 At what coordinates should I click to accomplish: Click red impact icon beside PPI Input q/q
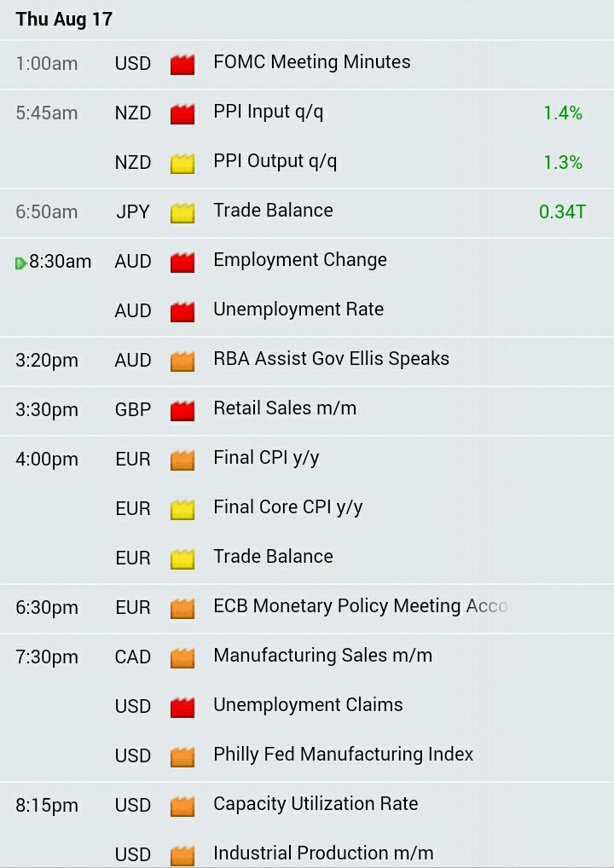(x=182, y=114)
